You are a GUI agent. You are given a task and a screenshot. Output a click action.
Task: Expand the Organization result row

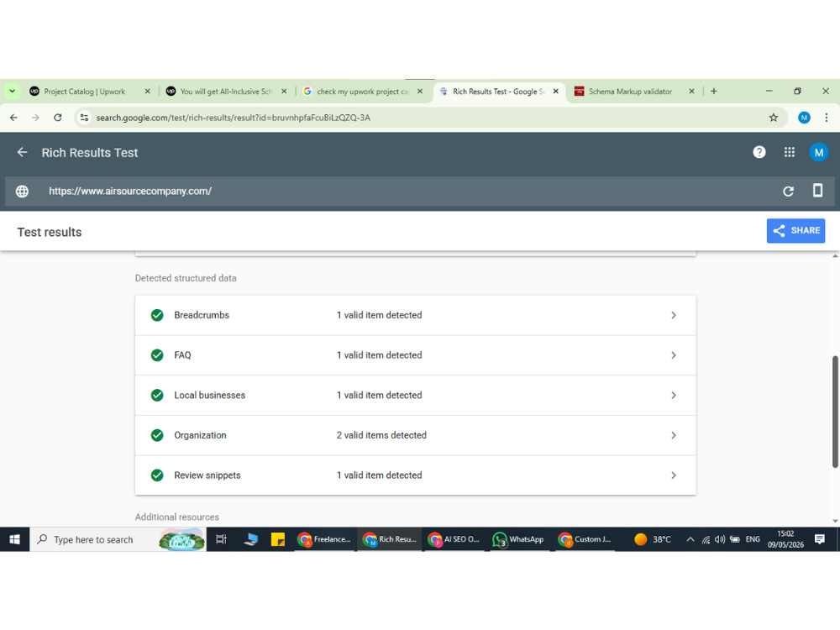click(x=415, y=435)
